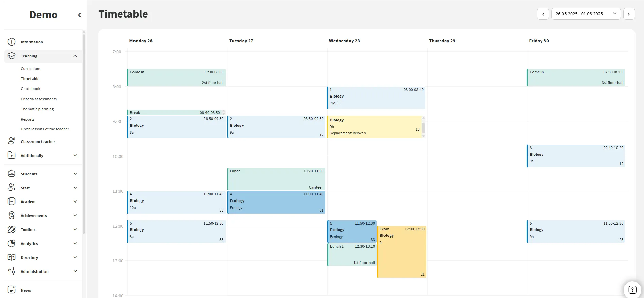Click the Achievements medal icon
644x298 pixels.
[x=12, y=215]
